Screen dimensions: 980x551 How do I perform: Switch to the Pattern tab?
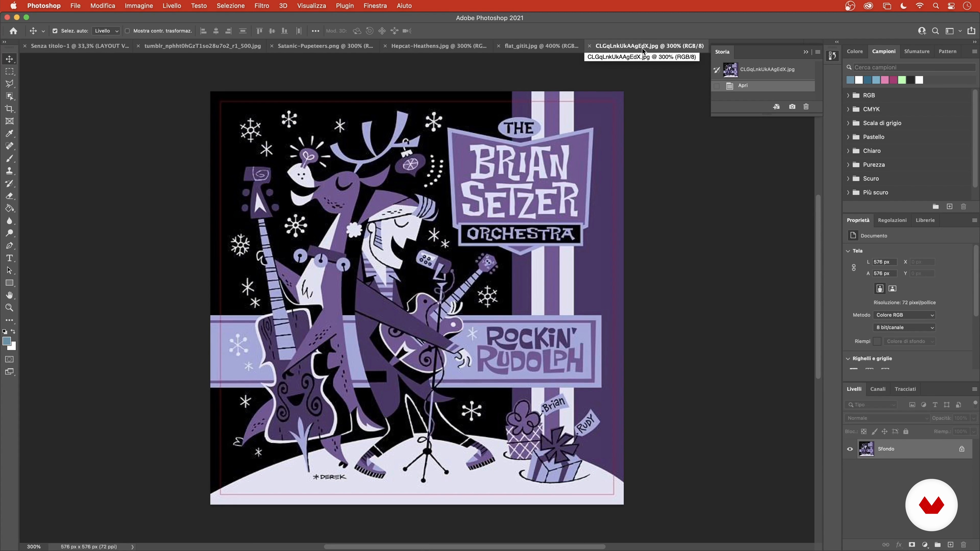click(947, 51)
